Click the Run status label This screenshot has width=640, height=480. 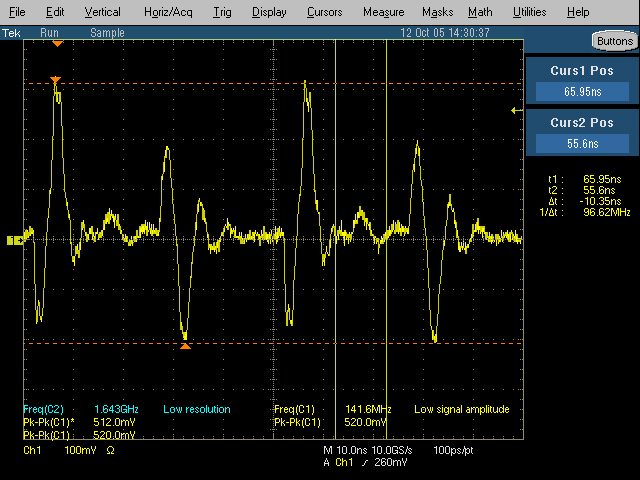pyautogui.click(x=49, y=33)
